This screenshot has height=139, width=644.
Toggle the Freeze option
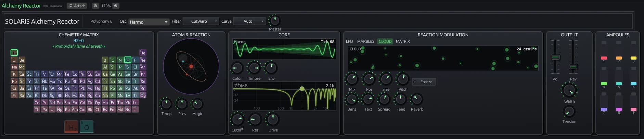[424, 82]
